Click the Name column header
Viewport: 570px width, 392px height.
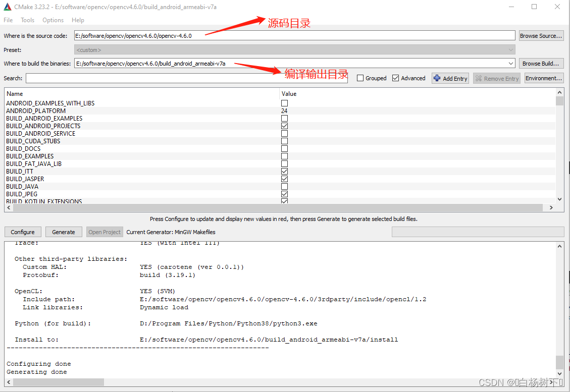click(x=15, y=94)
